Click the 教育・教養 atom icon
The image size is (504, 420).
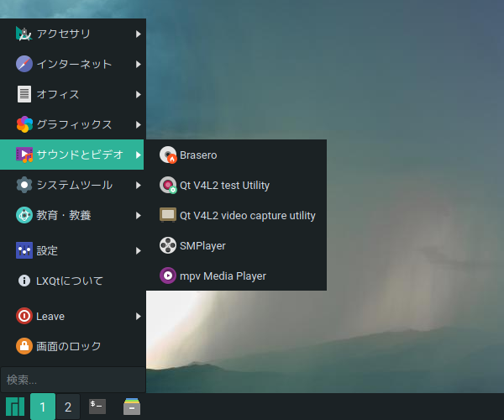click(x=24, y=215)
